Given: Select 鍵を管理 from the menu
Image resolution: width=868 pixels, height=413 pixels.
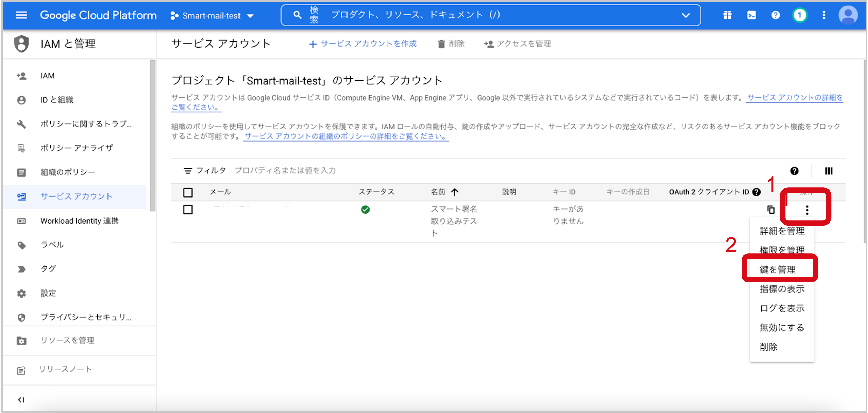Looking at the screenshot, I should [x=782, y=270].
